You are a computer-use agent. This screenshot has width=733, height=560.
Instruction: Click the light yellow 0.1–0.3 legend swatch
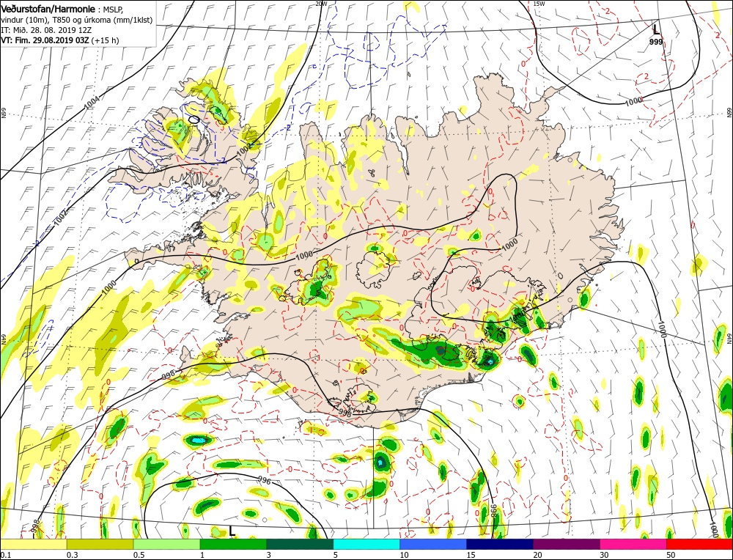[34, 544]
